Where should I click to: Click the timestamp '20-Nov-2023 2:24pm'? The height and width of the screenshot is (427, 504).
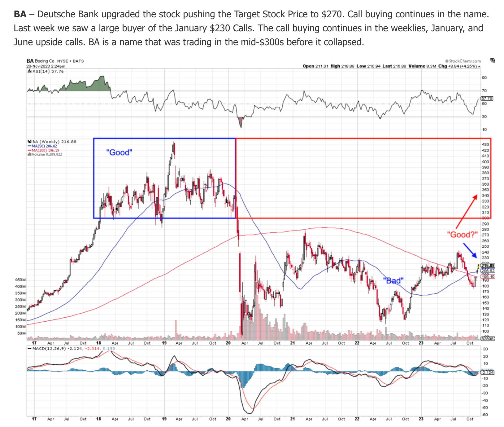(x=46, y=66)
